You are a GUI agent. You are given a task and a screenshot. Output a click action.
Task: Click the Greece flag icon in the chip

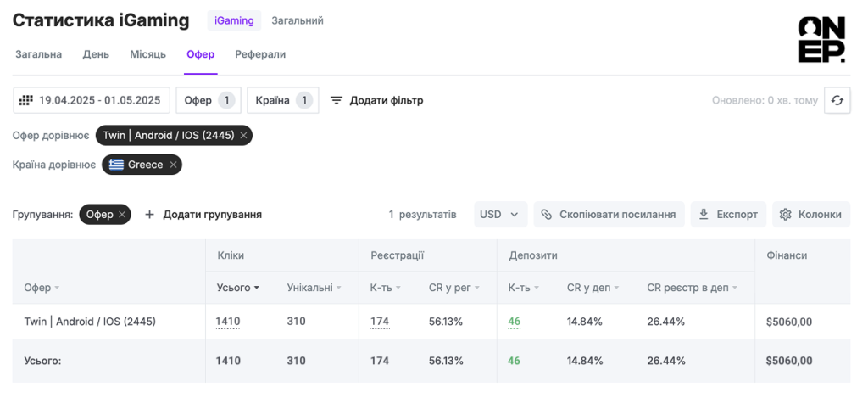[x=116, y=165]
